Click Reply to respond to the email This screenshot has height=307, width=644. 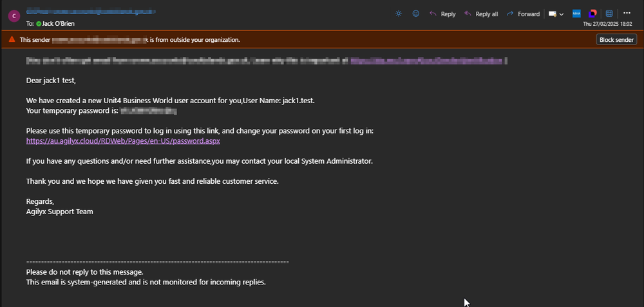[442, 14]
